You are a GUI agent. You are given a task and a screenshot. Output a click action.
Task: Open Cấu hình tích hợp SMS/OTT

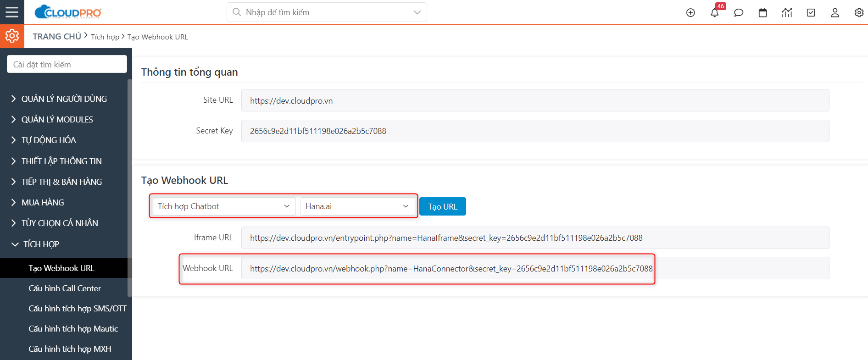coord(77,308)
